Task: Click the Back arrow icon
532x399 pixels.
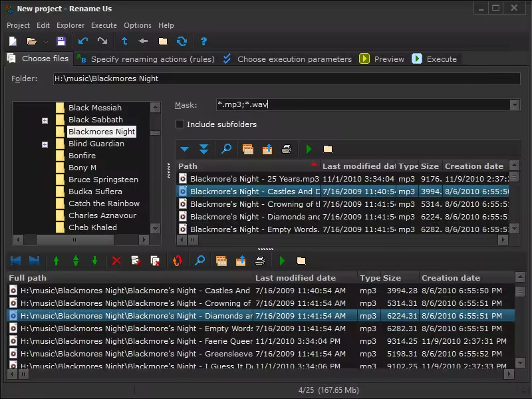Action: 143,41
